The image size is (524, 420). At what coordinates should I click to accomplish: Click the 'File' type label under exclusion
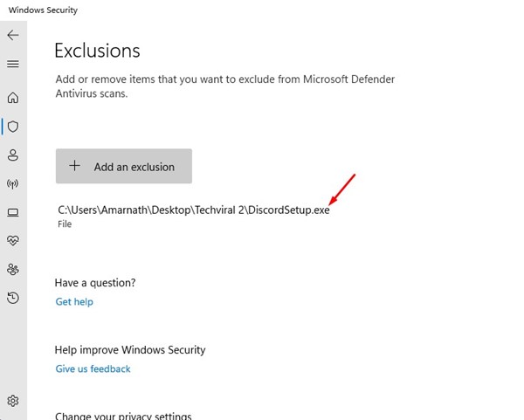click(x=65, y=224)
